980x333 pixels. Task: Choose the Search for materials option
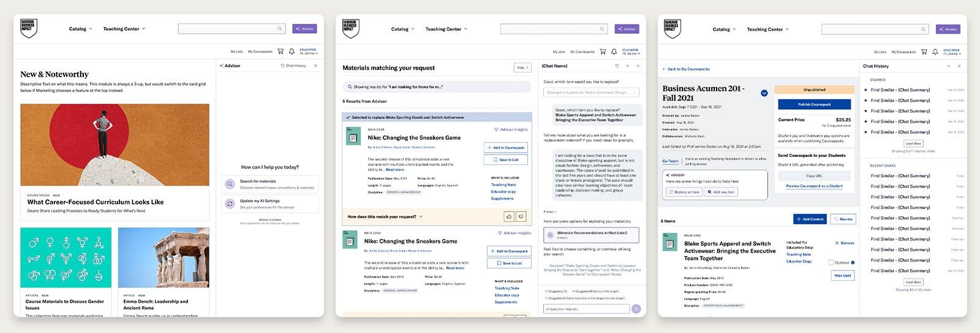[270, 184]
